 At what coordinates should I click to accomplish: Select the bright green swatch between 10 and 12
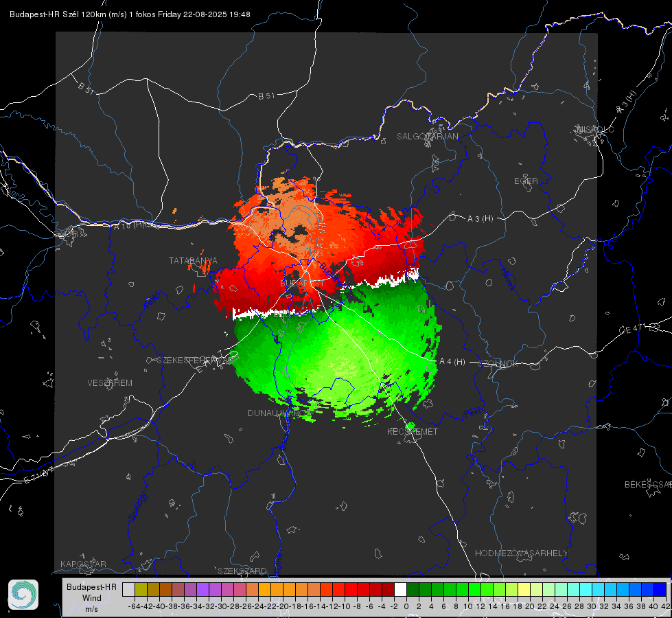click(474, 589)
